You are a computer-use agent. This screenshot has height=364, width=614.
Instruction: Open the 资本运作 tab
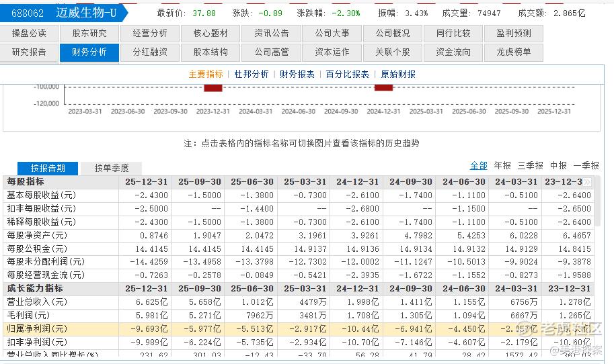click(x=332, y=52)
